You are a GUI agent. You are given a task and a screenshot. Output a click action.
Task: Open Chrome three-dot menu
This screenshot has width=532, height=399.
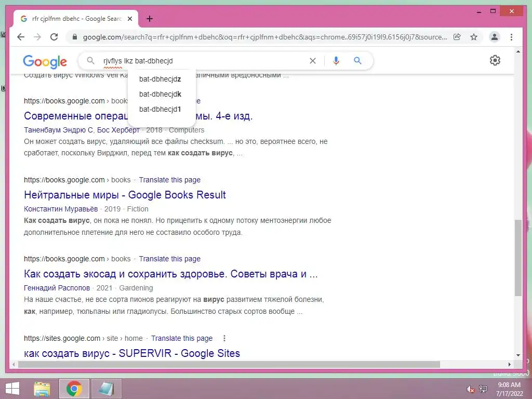click(511, 37)
